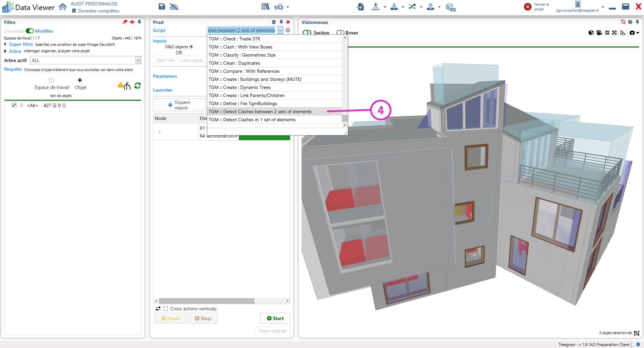The height and width of the screenshot is (348, 644).
Task: Click the red eraser icon in Filtre
Action: pos(125,22)
